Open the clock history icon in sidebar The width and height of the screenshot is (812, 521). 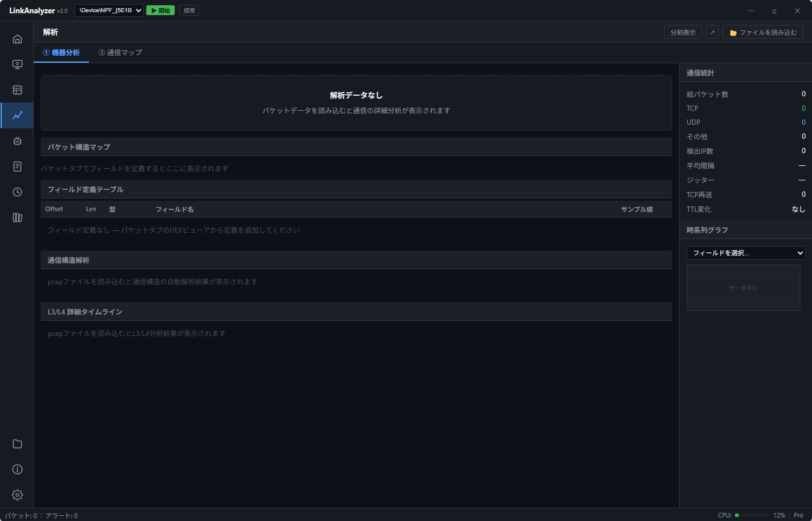point(17,192)
